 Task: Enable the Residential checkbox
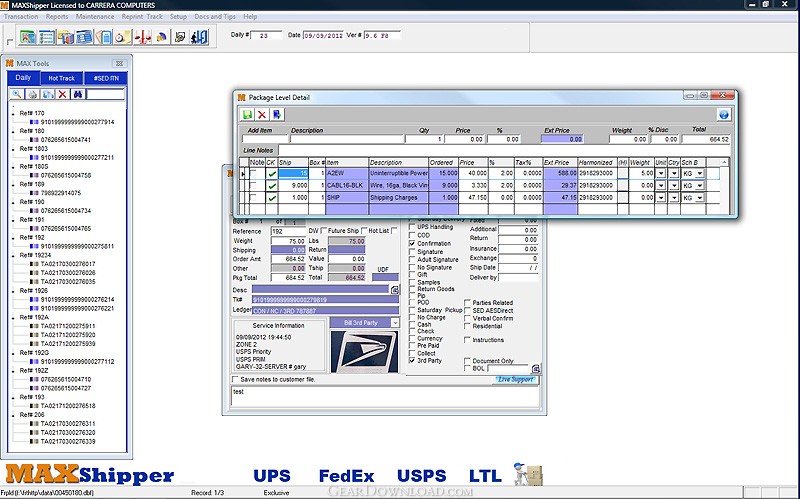467,326
